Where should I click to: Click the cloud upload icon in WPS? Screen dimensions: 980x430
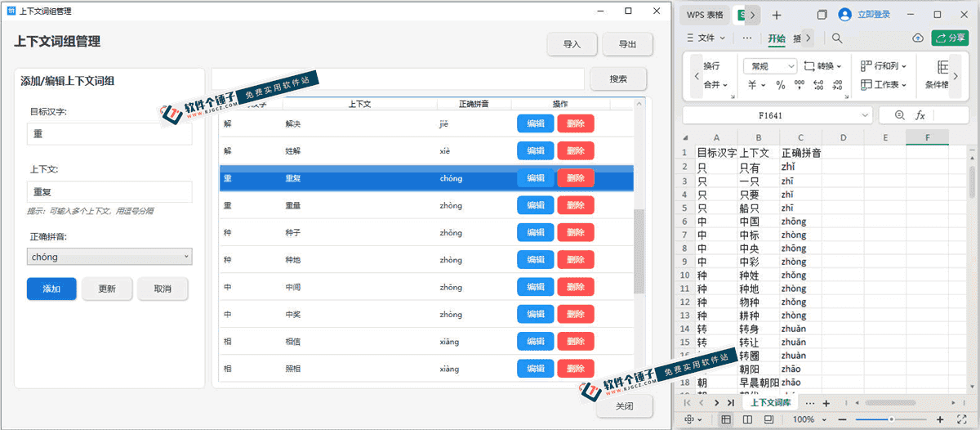pos(918,38)
